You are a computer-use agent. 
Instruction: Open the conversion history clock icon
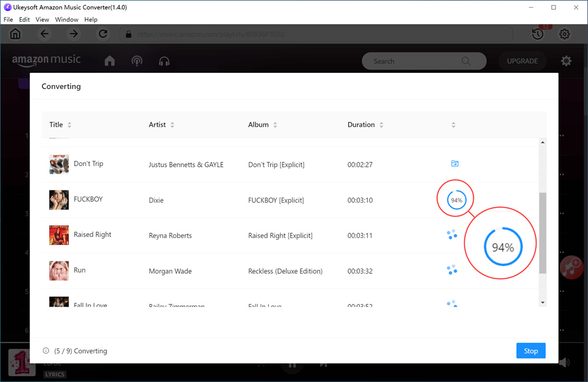538,34
